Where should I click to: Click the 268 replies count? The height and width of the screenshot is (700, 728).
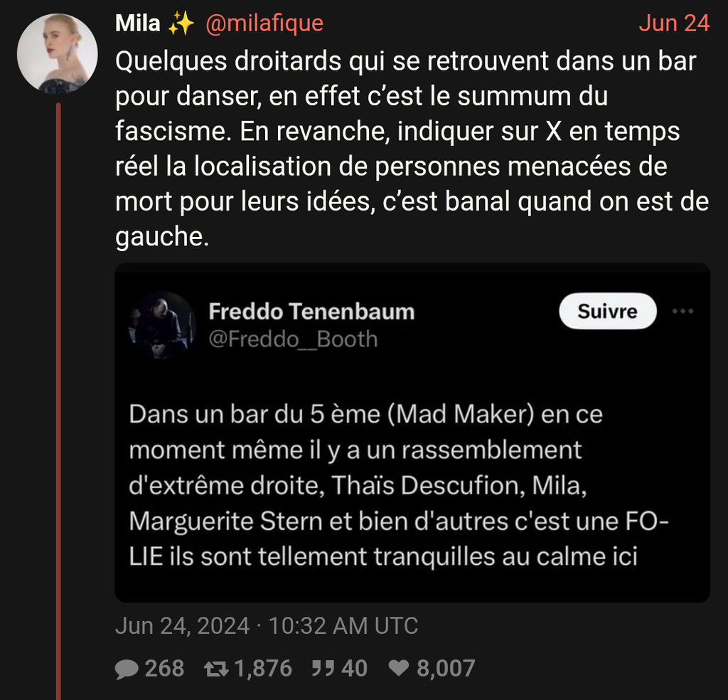164,668
